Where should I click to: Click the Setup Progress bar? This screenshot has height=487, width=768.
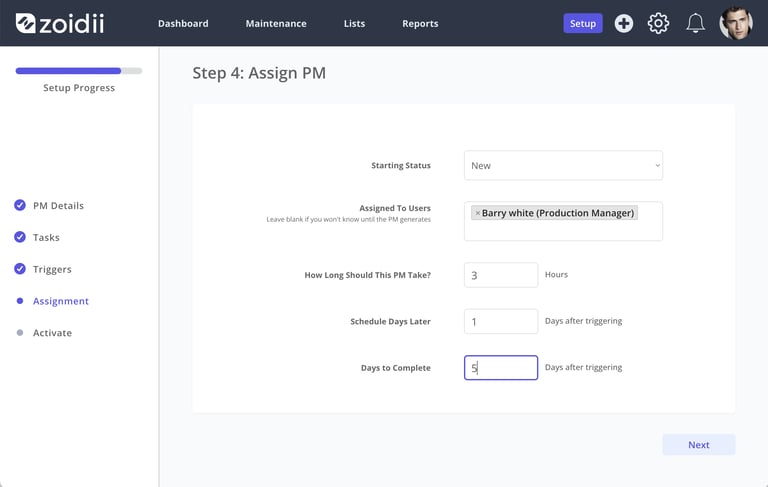tap(79, 71)
